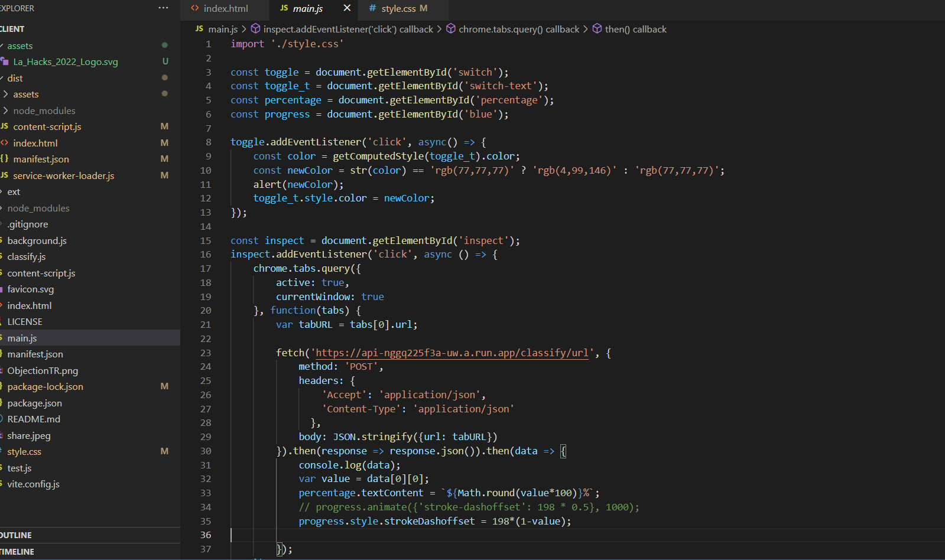Screen dimensions: 945x560
Task: Click line number 36 in the gutter
Action: tap(205, 535)
